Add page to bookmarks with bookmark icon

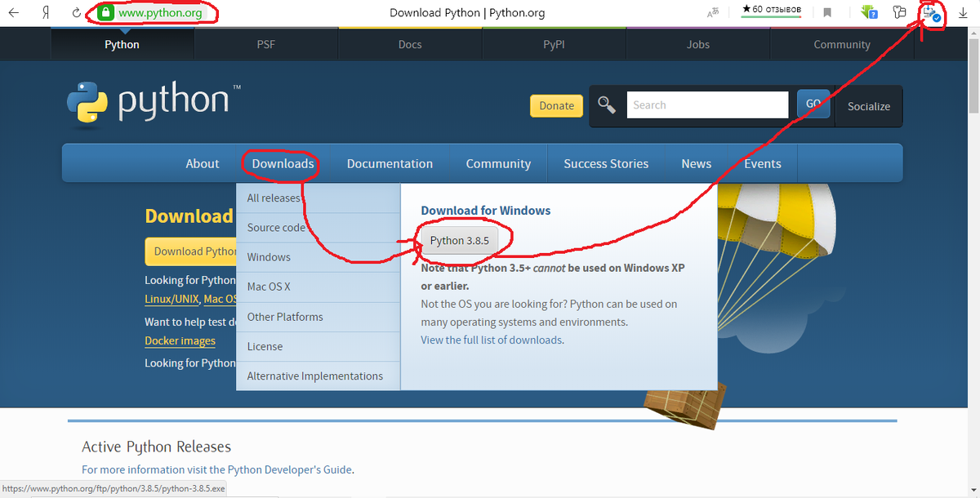click(x=827, y=12)
